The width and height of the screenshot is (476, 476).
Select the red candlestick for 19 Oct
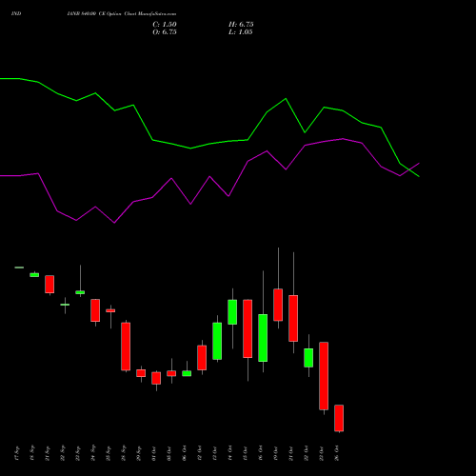[x=278, y=305]
